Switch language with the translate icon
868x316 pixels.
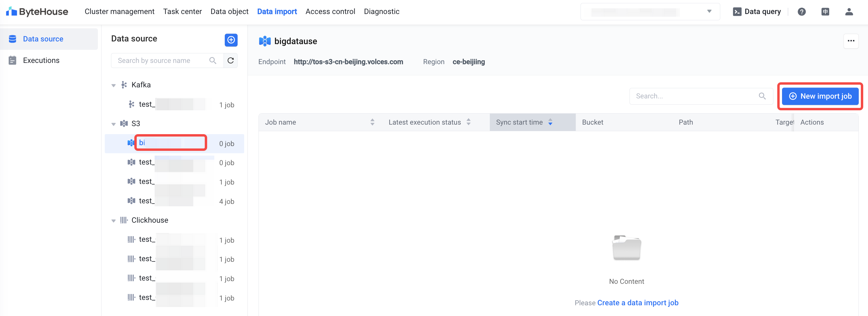point(825,12)
